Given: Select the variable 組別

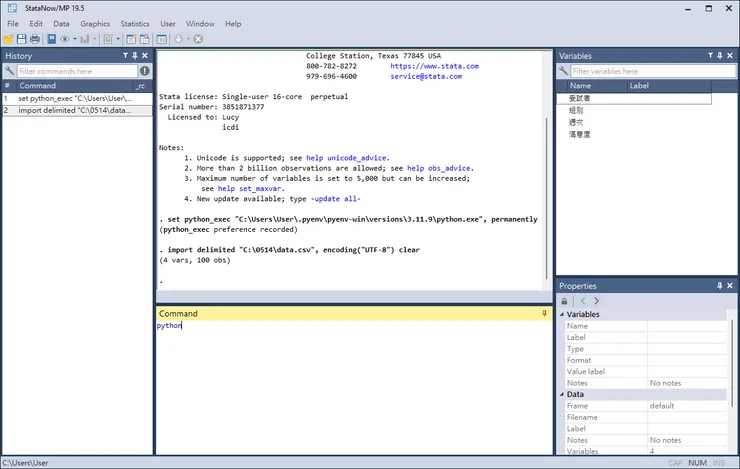Looking at the screenshot, I should point(576,110).
